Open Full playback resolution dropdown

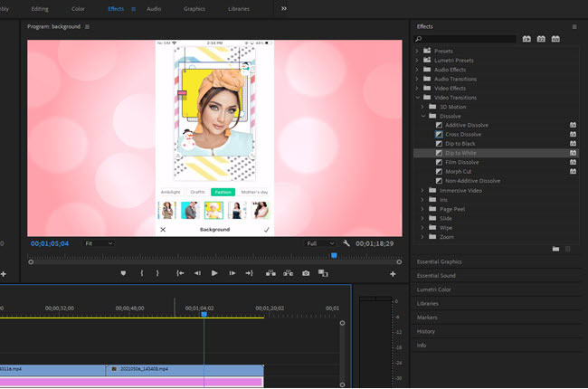[x=320, y=243]
